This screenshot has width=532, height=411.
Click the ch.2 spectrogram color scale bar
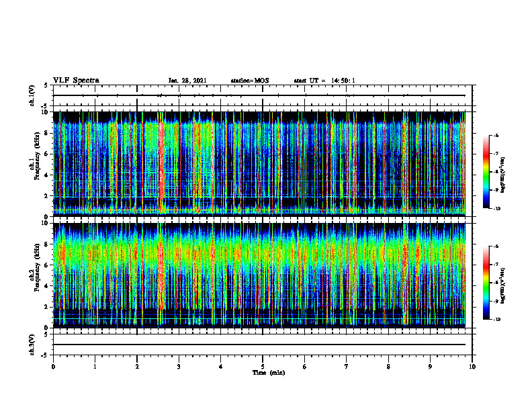[x=486, y=283]
